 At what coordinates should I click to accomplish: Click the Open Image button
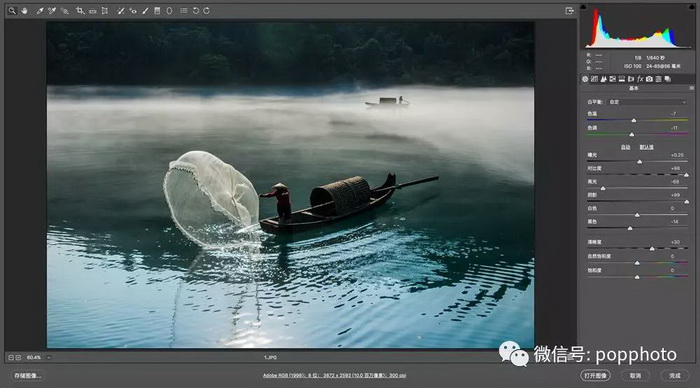coord(596,376)
